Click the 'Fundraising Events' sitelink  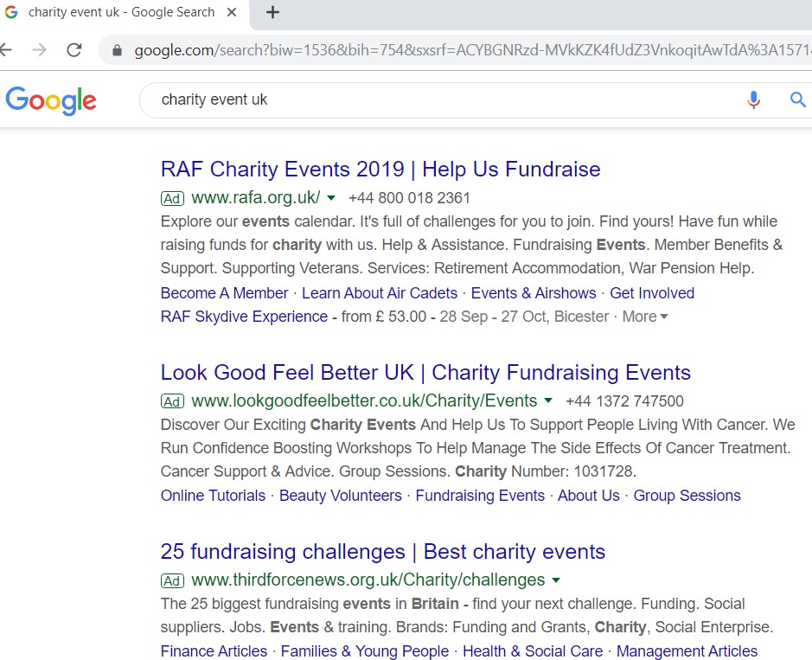pos(480,496)
